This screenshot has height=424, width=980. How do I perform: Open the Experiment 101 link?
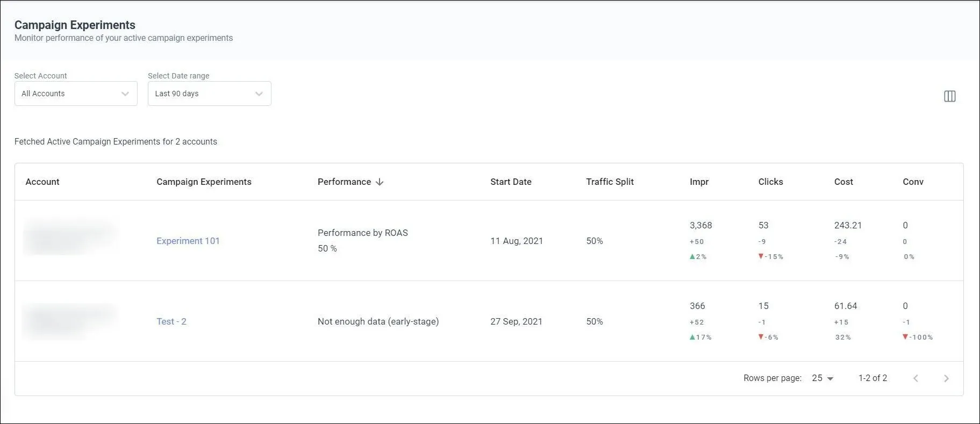188,241
